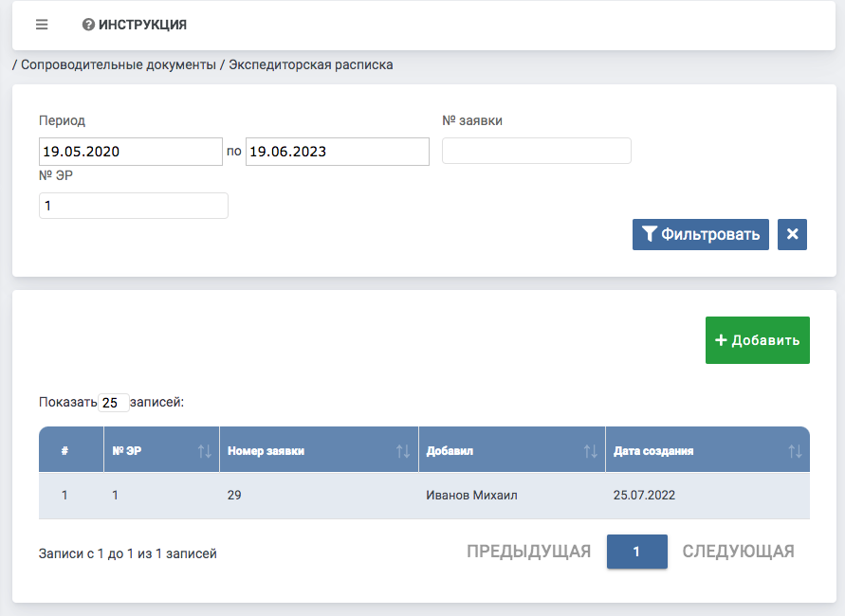The height and width of the screenshot is (616, 845).
Task: Click the № заявки input field
Action: click(536, 151)
